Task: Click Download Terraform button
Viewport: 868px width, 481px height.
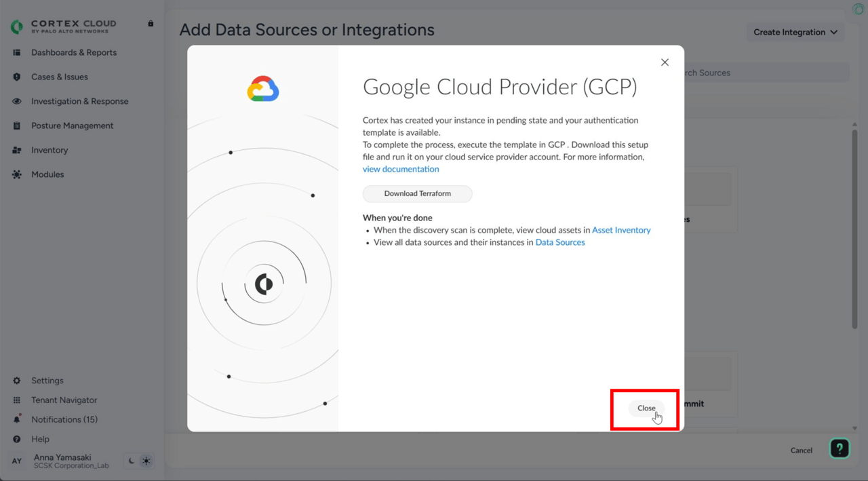Action: pyautogui.click(x=418, y=193)
